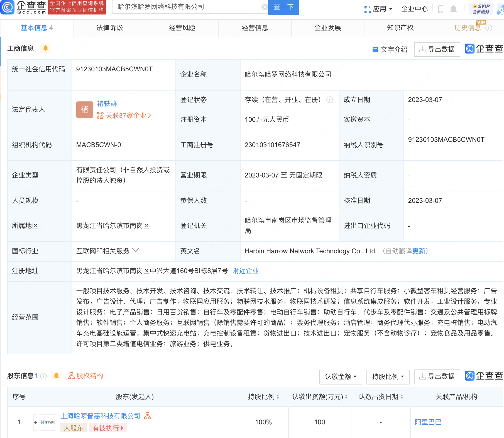The width and height of the screenshot is (504, 438).
Task: Switch to 经营风险 tab
Action: coord(182,28)
